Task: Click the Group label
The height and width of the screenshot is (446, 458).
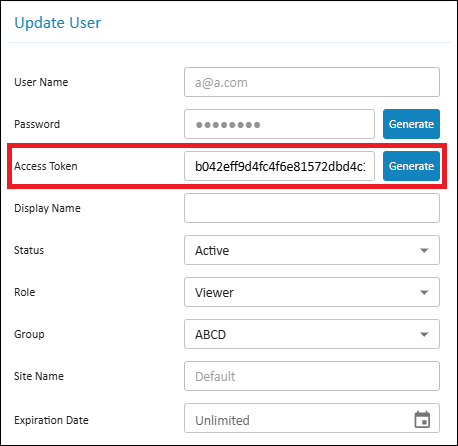Action: click(x=29, y=334)
